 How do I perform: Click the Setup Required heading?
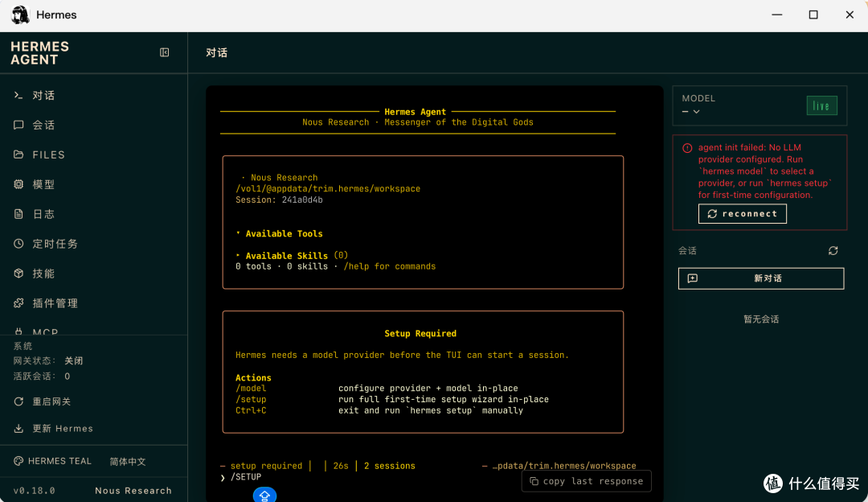(x=420, y=334)
